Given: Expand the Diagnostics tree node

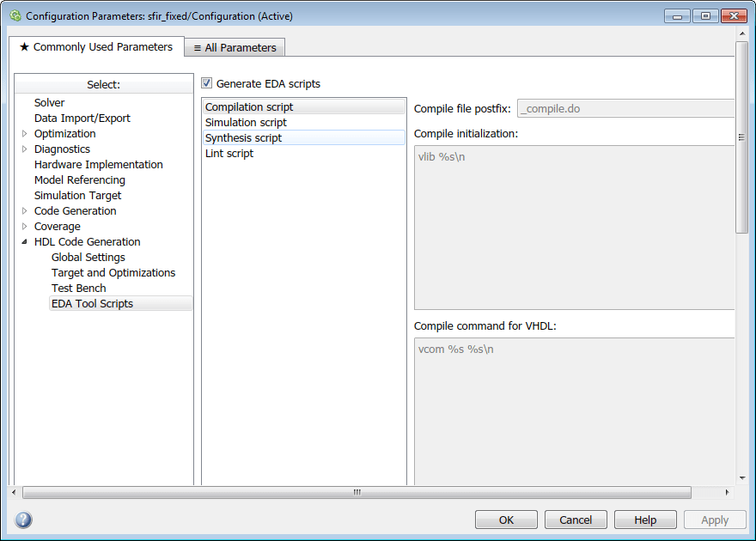Looking at the screenshot, I should (x=25, y=149).
